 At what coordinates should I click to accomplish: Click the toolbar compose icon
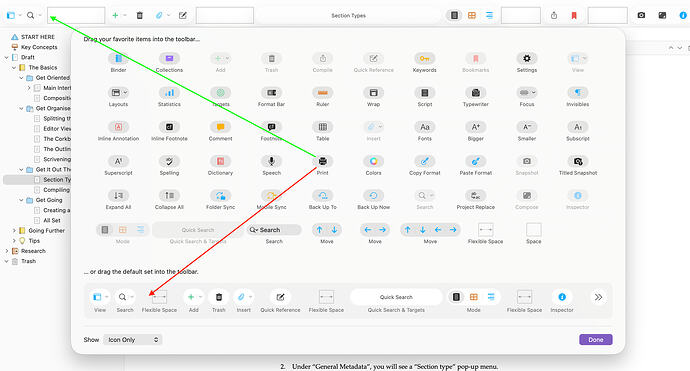(662, 15)
